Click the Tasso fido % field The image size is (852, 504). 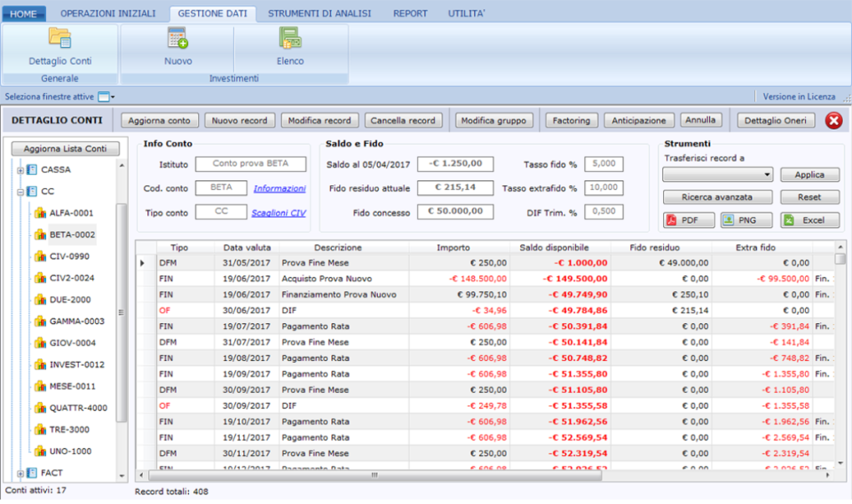click(603, 164)
